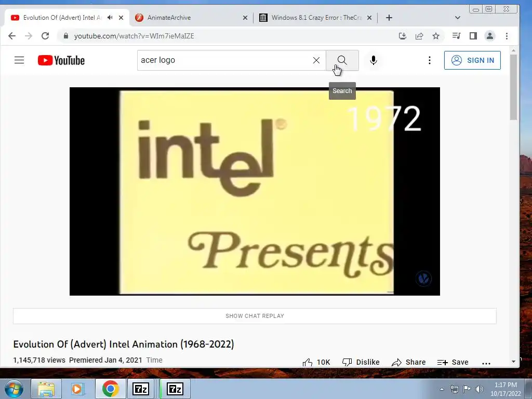
Task: Open the media controls icon in Chrome toolbar
Action: [x=456, y=36]
